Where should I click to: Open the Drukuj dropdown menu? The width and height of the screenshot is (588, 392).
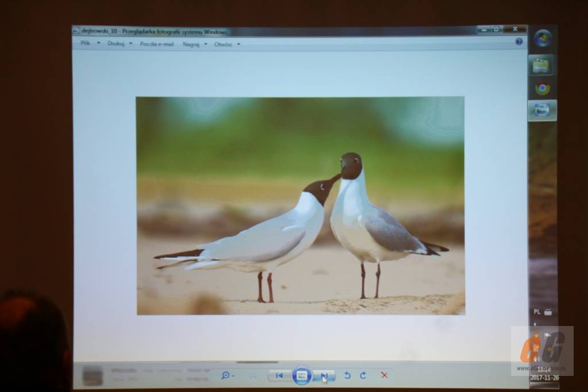119,44
